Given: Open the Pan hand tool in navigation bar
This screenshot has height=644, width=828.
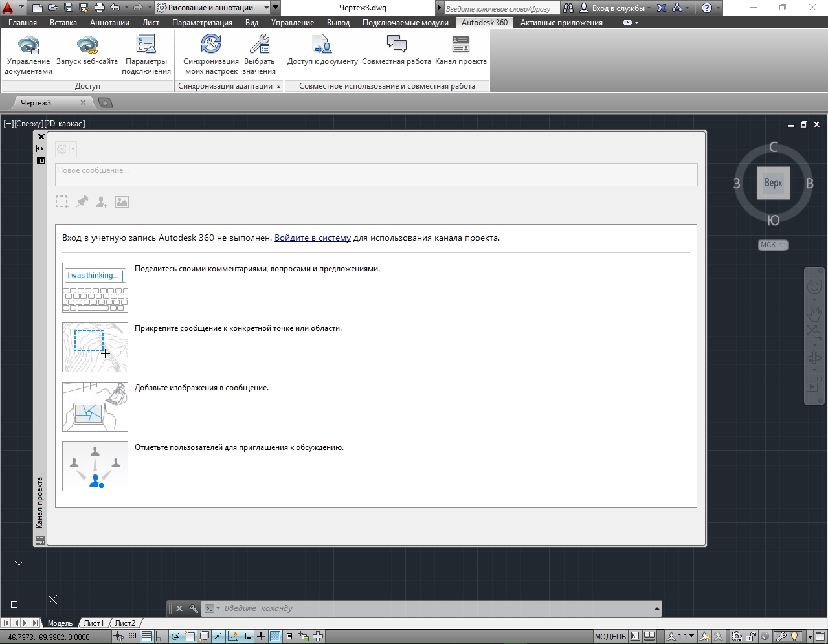Looking at the screenshot, I should pos(814,313).
